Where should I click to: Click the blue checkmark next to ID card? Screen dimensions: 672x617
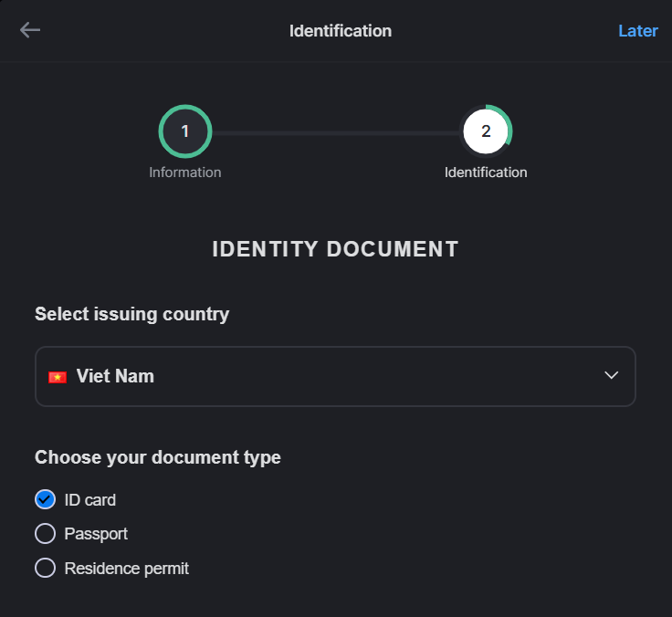pyautogui.click(x=45, y=499)
